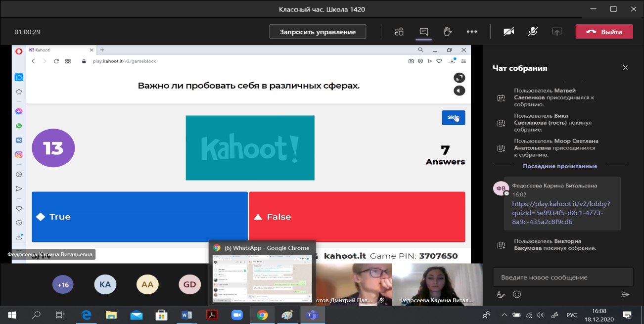Go back in Opera browser
Screen dimensions: 644x324
pos(34,61)
